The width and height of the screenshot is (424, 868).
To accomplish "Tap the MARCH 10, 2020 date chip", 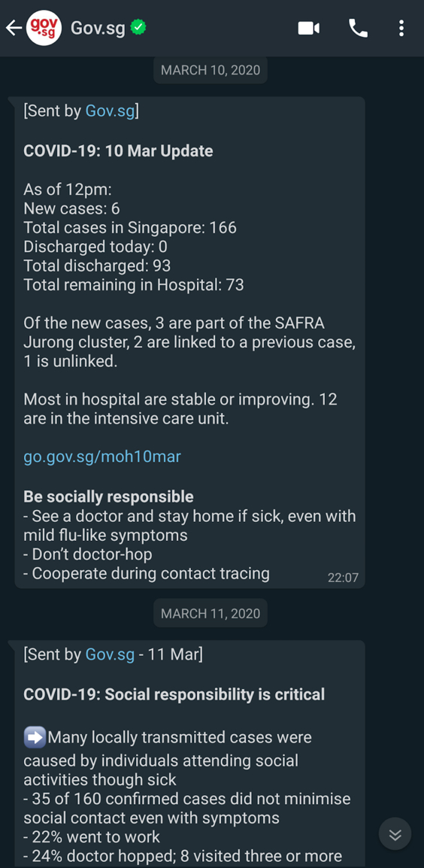I will (210, 71).
